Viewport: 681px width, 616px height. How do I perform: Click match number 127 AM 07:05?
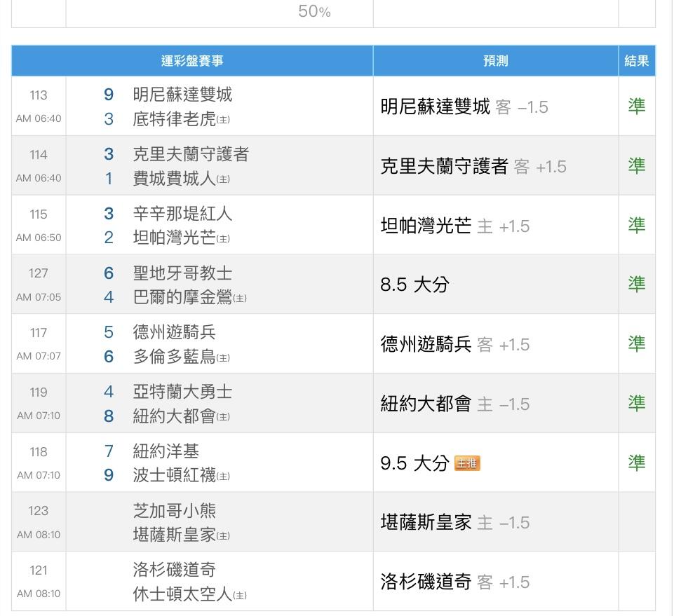[39, 285]
